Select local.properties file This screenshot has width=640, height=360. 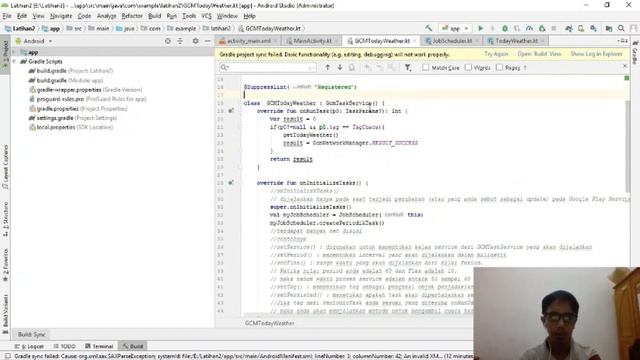click(71, 127)
